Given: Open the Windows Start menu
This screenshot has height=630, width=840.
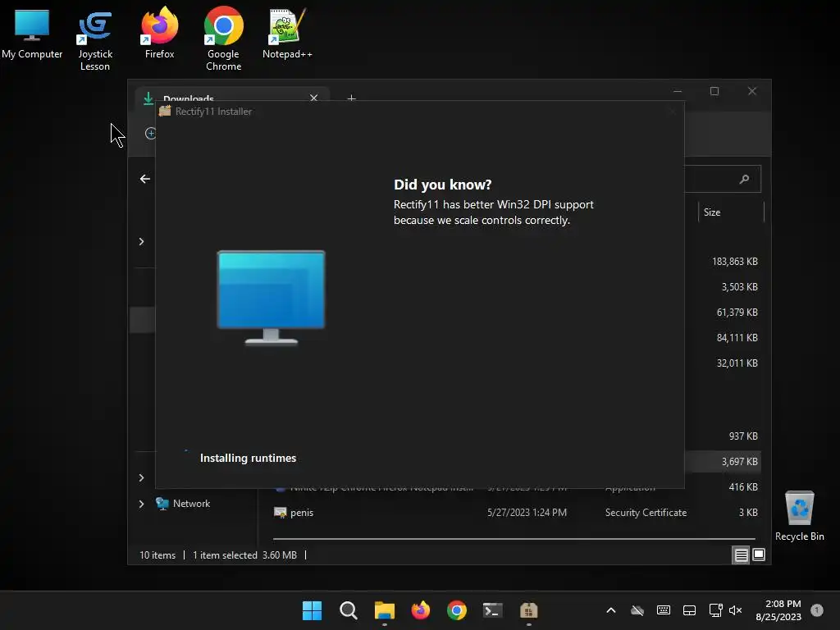Looking at the screenshot, I should pyautogui.click(x=312, y=610).
